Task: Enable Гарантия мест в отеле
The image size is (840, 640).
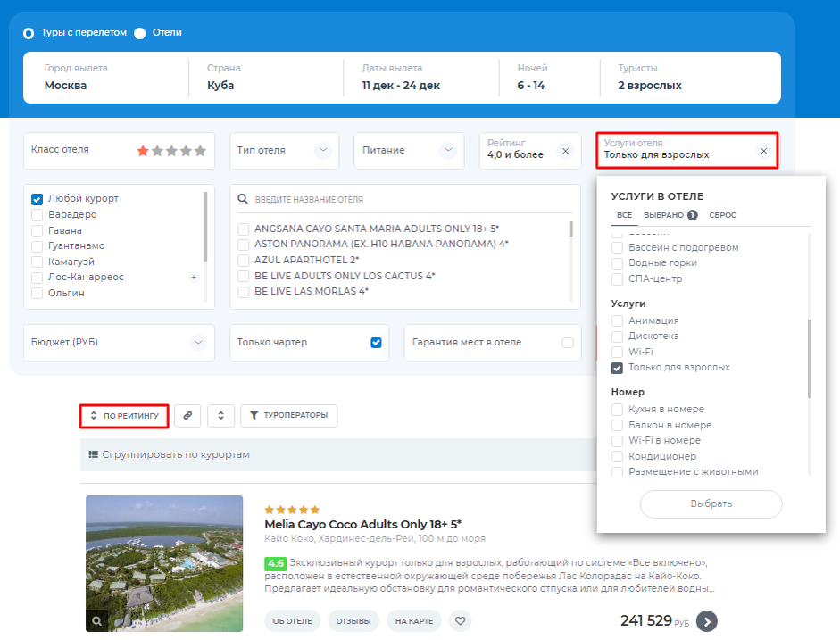Action: point(568,343)
